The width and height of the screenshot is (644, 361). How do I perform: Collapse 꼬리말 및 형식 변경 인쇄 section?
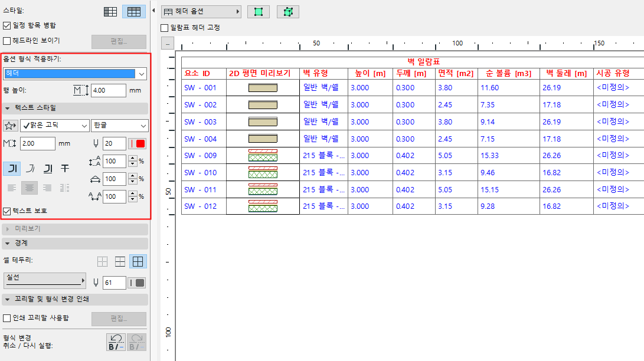pos(75,300)
